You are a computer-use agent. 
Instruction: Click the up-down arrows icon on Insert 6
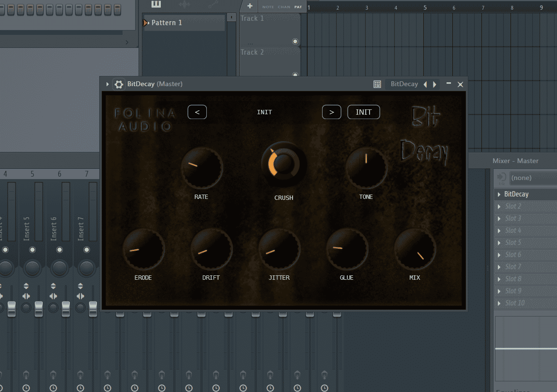53,286
